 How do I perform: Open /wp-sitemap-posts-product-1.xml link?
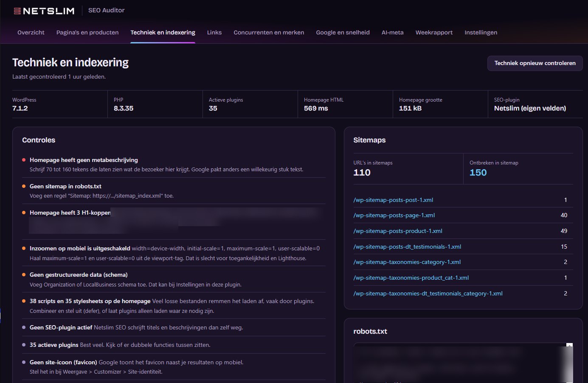pyautogui.click(x=398, y=231)
